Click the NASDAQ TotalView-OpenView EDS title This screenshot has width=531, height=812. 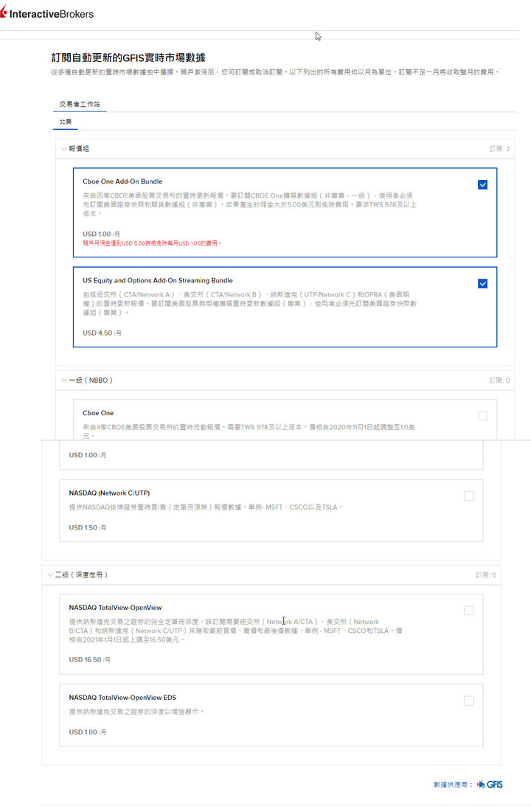coord(122,698)
